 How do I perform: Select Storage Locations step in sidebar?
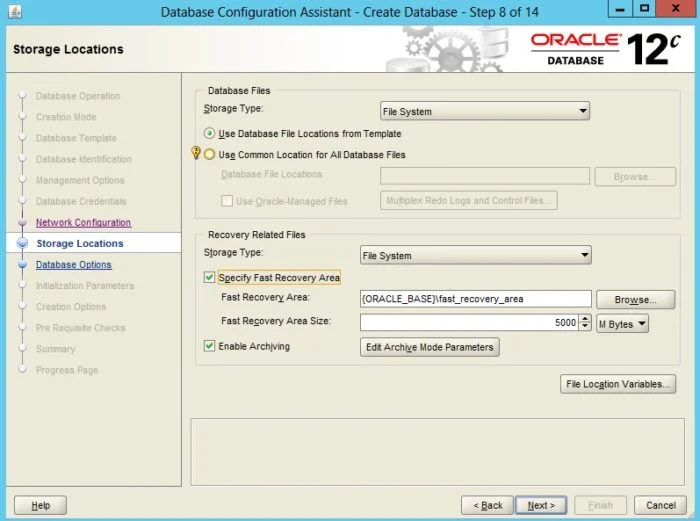pyautogui.click(x=80, y=243)
